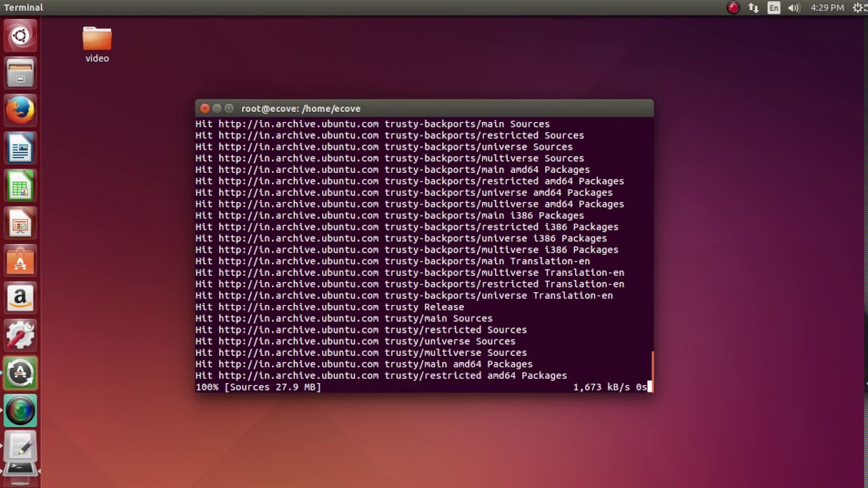Image resolution: width=868 pixels, height=488 pixels.
Task: Open LibreOffice Impress from launcher
Action: pyautogui.click(x=20, y=223)
